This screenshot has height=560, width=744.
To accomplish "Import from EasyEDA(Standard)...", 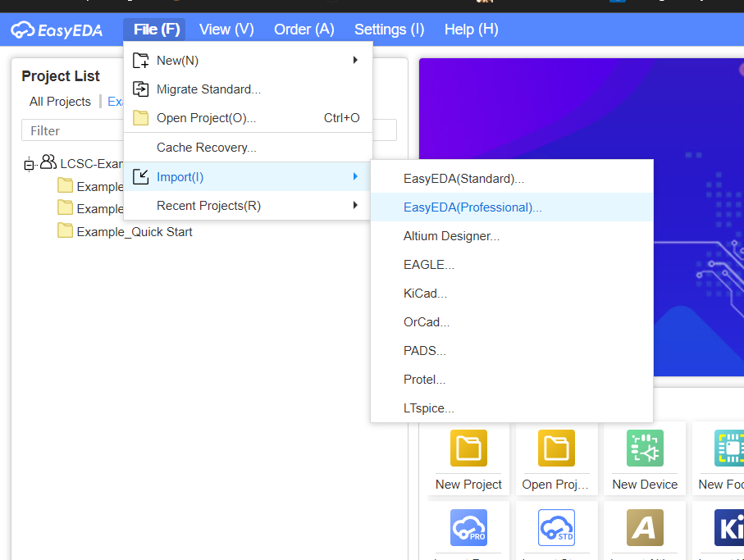I will [x=512, y=179].
